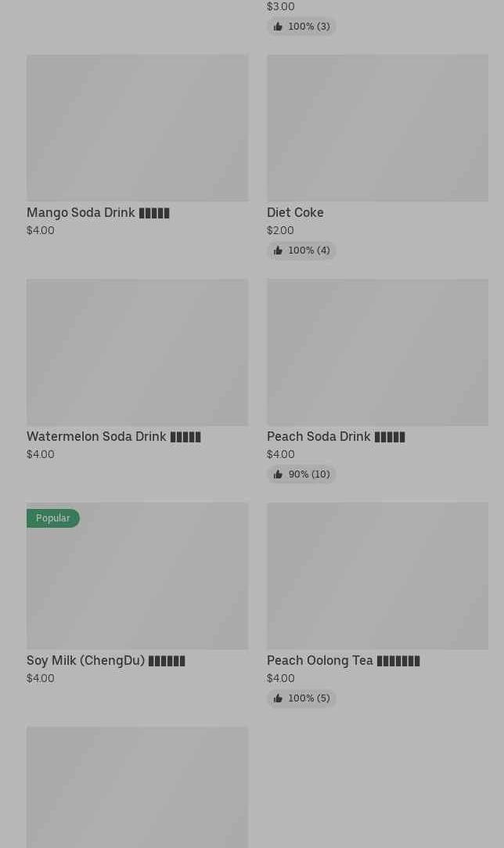Viewport: 504px width, 848px height.
Task: Click thumbs-up icon on Diet Coke rating
Action: pyautogui.click(x=278, y=251)
